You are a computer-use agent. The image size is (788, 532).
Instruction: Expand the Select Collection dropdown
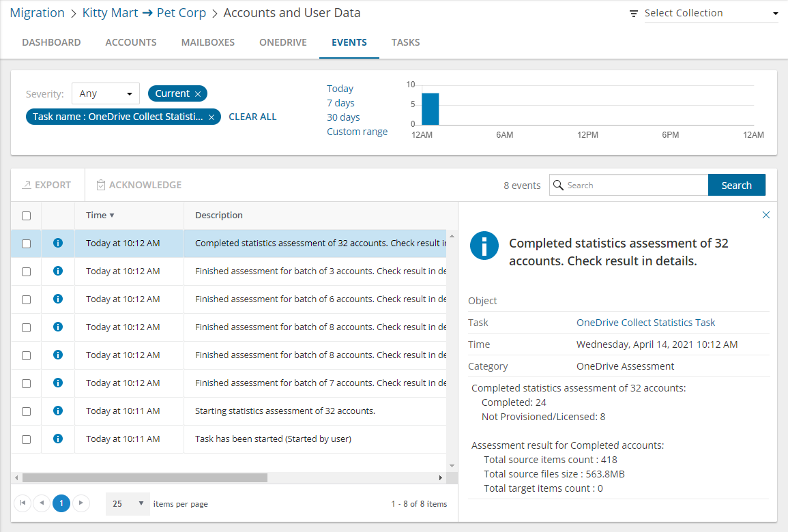[775, 14]
